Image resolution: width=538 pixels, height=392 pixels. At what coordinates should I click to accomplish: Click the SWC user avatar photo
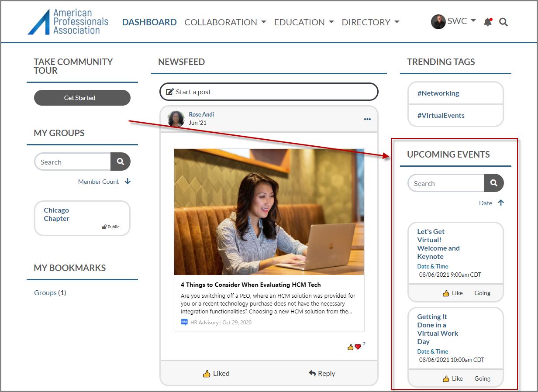tap(438, 22)
